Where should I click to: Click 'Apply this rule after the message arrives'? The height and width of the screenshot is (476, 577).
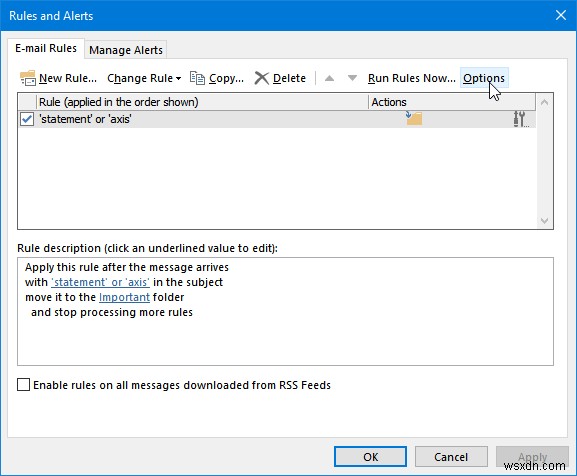127,267
